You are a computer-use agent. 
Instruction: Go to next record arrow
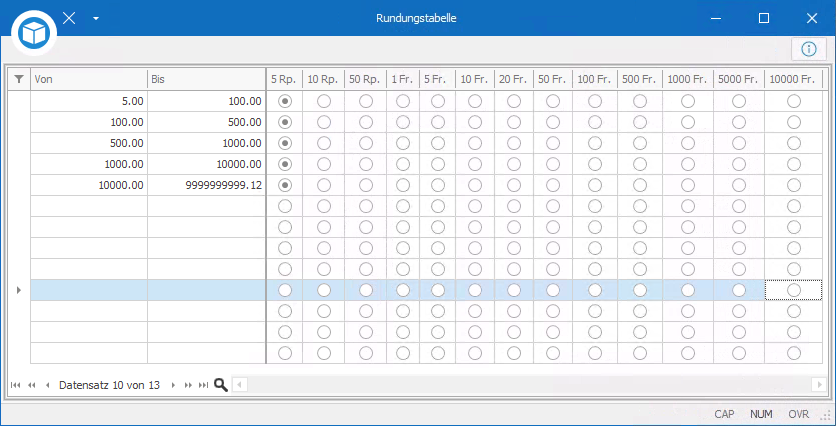[173, 385]
